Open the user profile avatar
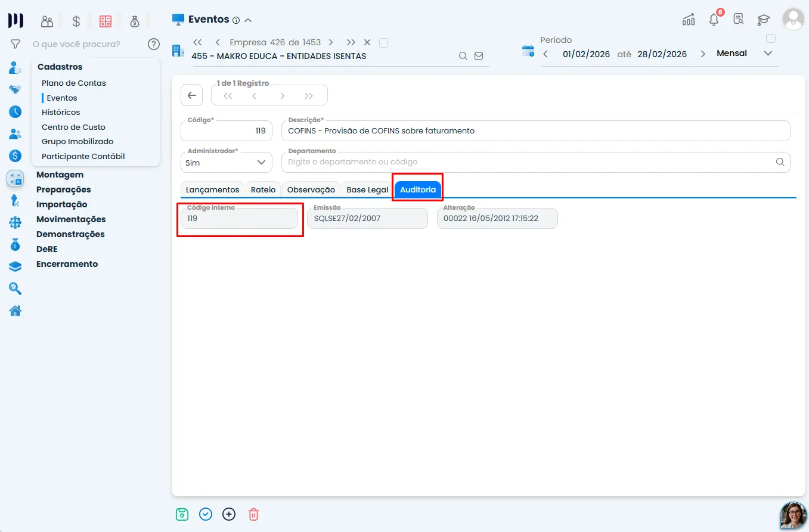 tap(793, 19)
